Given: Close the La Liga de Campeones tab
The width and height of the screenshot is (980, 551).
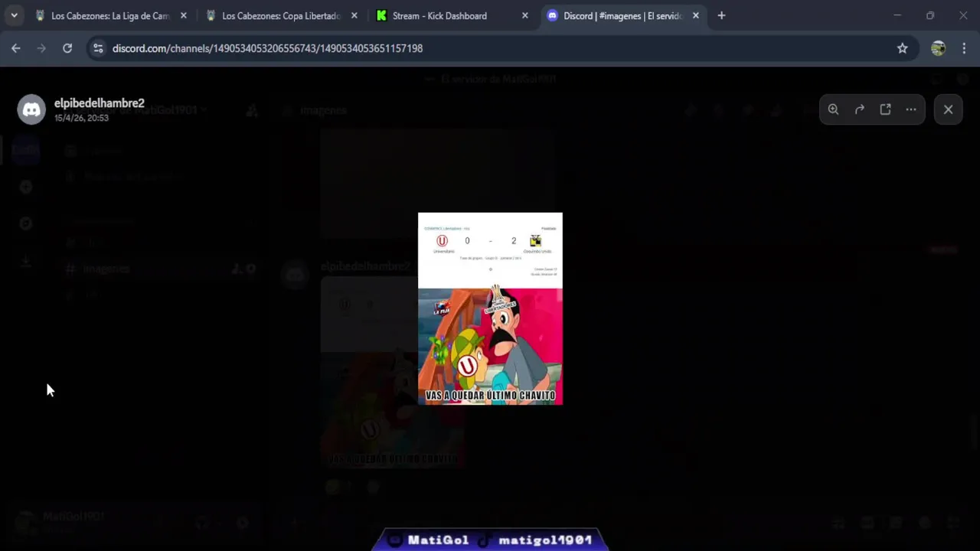Looking at the screenshot, I should point(183,15).
